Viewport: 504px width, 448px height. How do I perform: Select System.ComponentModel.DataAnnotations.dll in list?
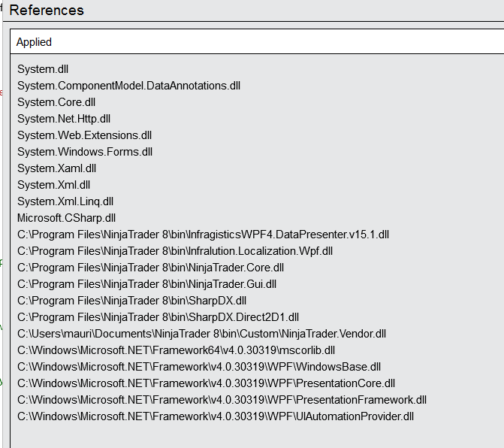pos(128,86)
